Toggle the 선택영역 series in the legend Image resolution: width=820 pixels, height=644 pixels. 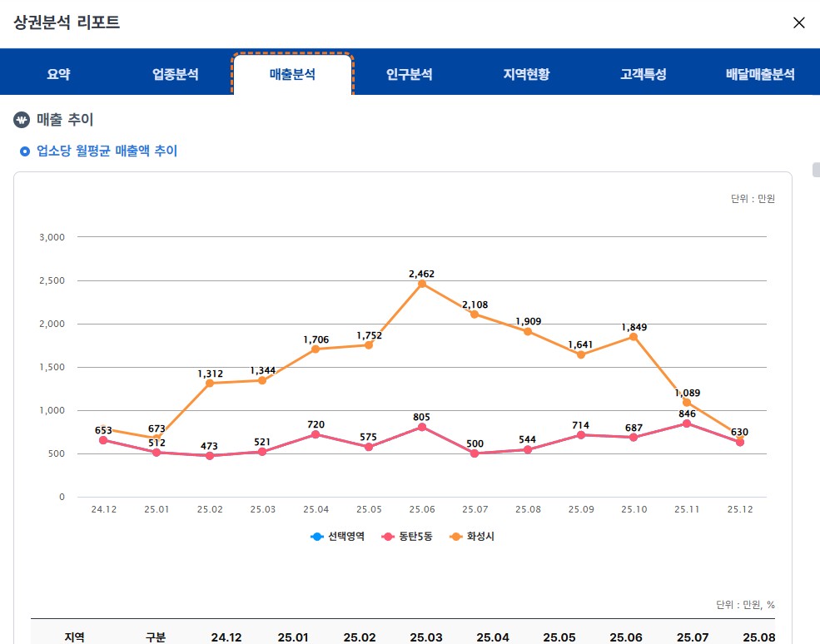coord(336,536)
